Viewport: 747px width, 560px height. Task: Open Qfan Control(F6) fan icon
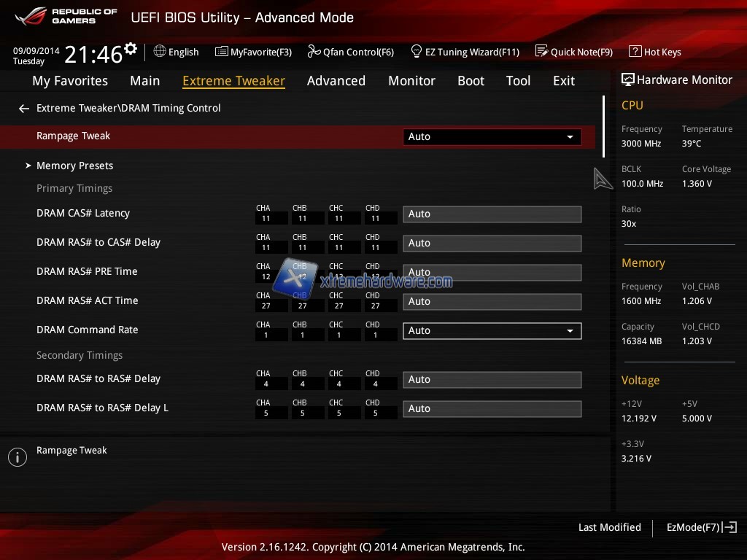[314, 52]
